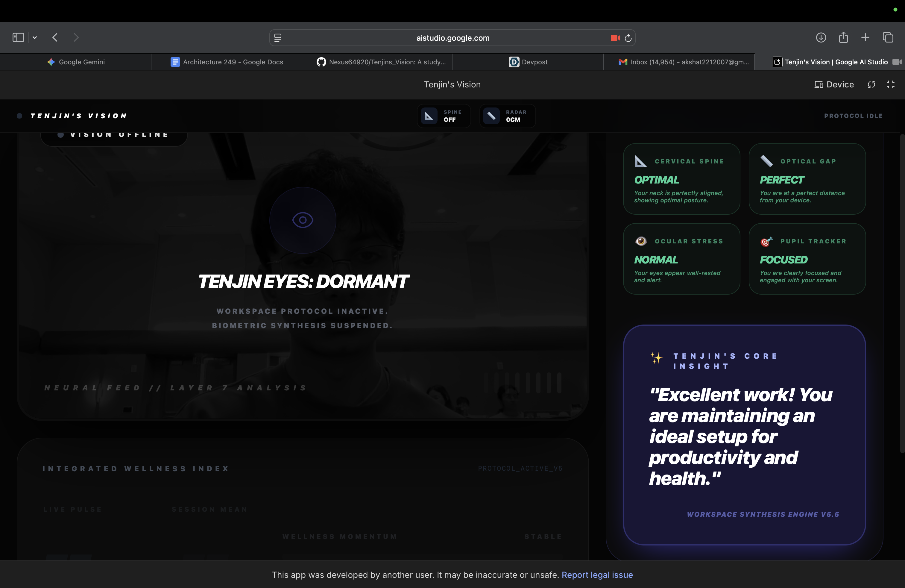Image resolution: width=905 pixels, height=588 pixels.
Task: Click the aistudio.google.com address field
Action: 452,38
